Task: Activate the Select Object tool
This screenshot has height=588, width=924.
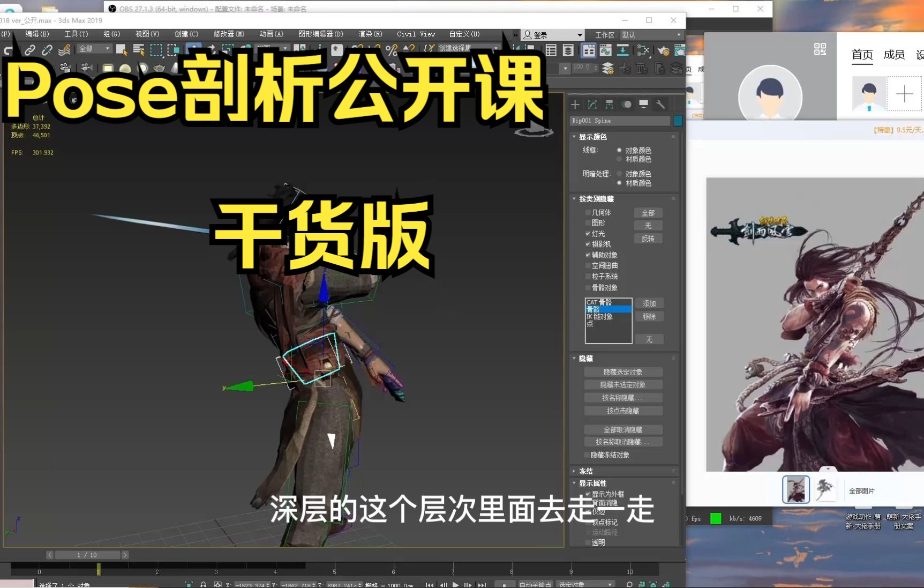Action: click(x=122, y=50)
